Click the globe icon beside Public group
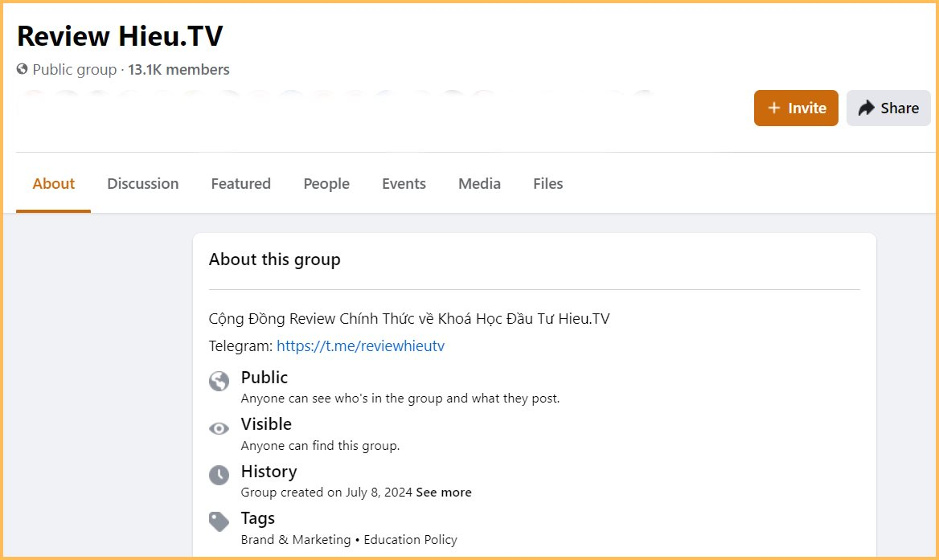 pos(23,69)
